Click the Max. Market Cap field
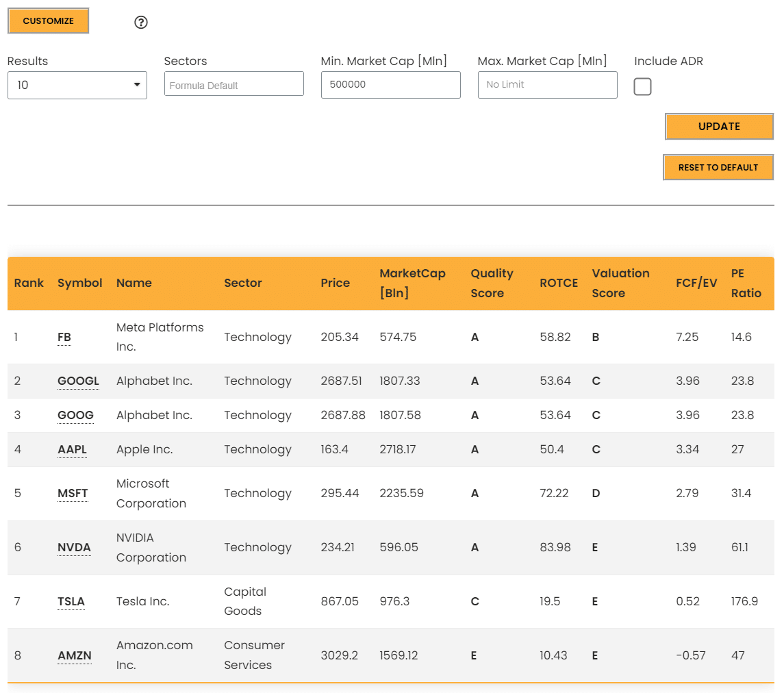 pyautogui.click(x=548, y=84)
